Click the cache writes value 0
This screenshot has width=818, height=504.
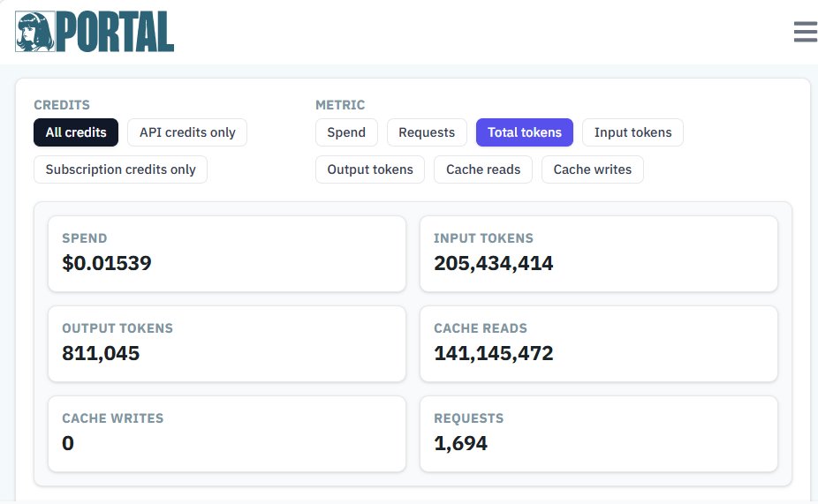pos(68,444)
